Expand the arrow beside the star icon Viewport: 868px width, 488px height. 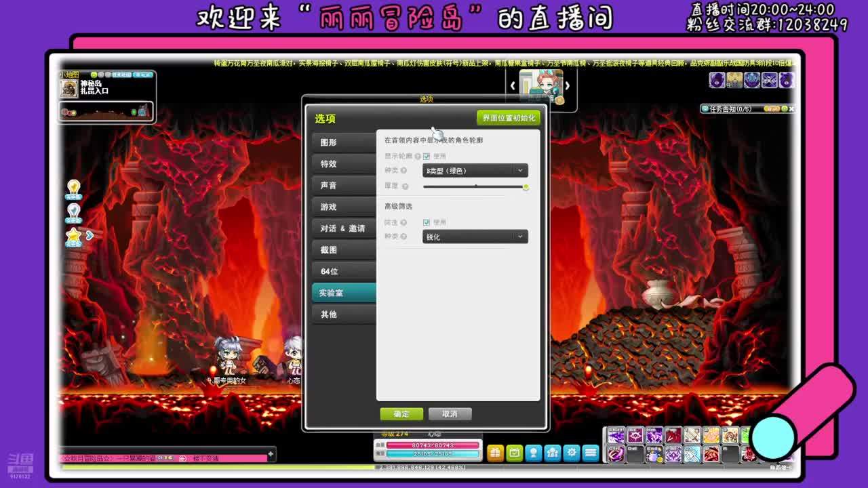click(x=90, y=235)
